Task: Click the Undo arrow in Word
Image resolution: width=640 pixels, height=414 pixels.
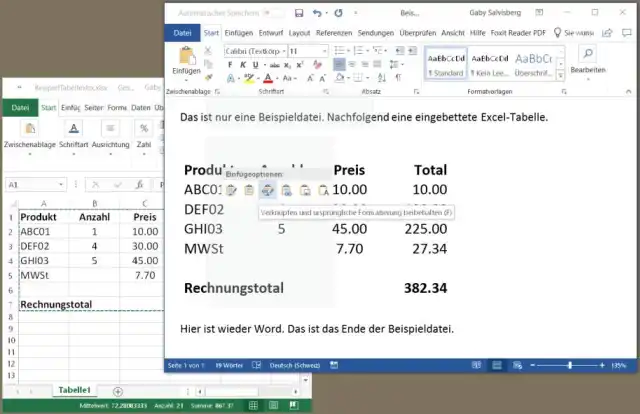Action: point(318,13)
